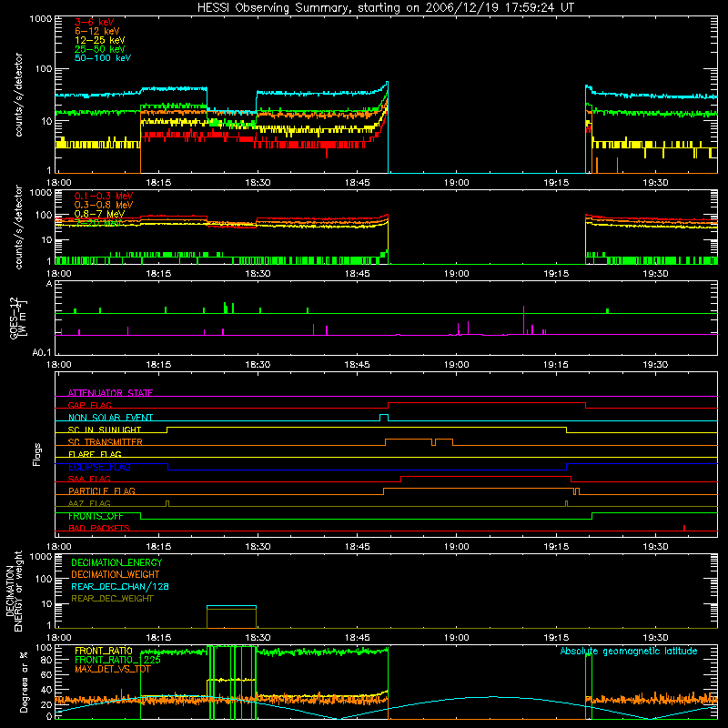Select the PARTICLE_FLAG label

102,490
